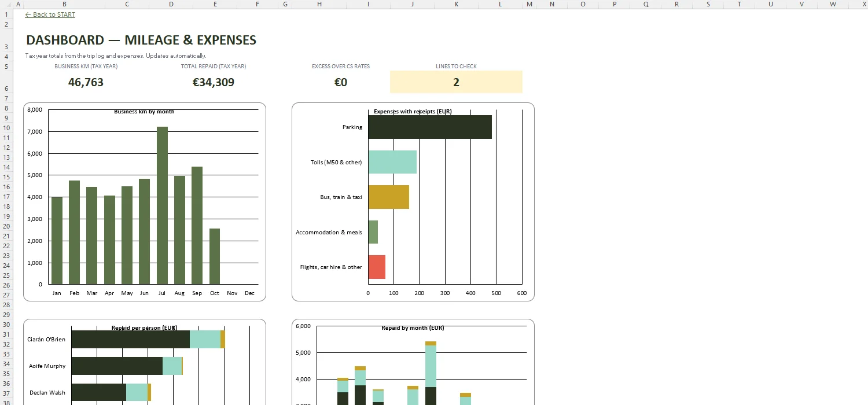The image size is (868, 405).
Task: Select the LINES TO CHECK label
Action: click(x=456, y=67)
